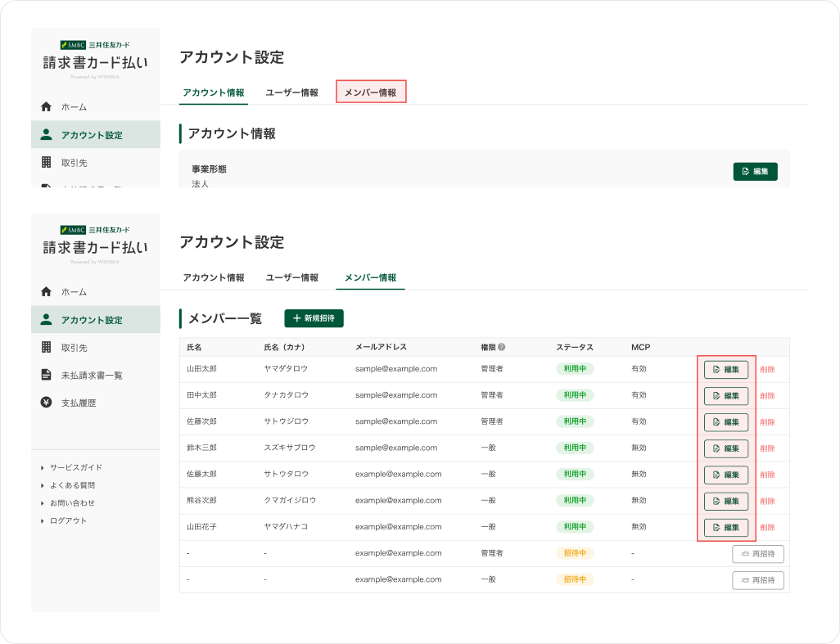Click the person icon beside アカウント設定 in the lower sidebar
The height and width of the screenshot is (644, 840).
pyautogui.click(x=46, y=319)
